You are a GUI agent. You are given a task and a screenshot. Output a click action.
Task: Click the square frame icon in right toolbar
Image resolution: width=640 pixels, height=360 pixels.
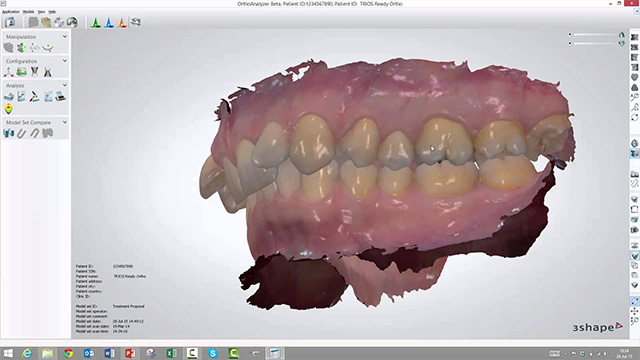click(x=634, y=210)
